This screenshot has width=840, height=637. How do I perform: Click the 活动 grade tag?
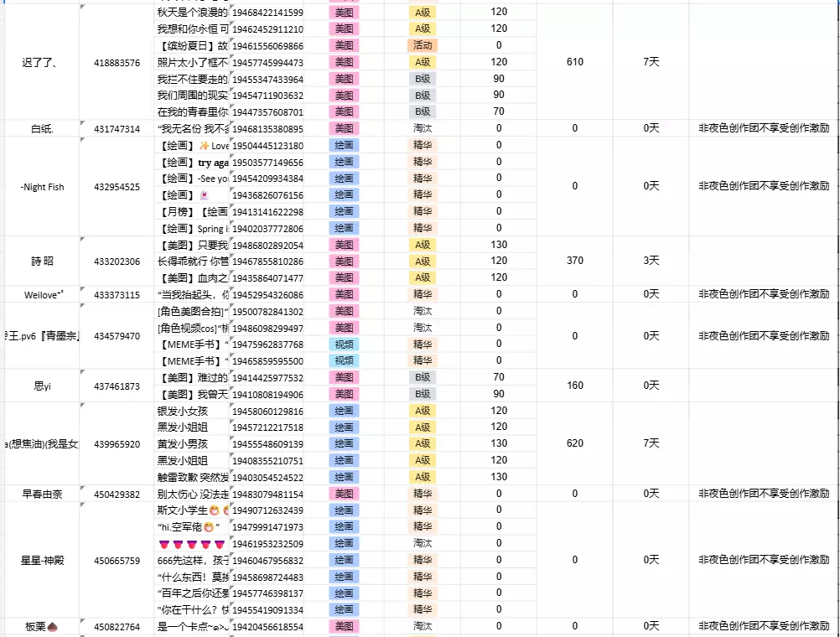coord(423,45)
